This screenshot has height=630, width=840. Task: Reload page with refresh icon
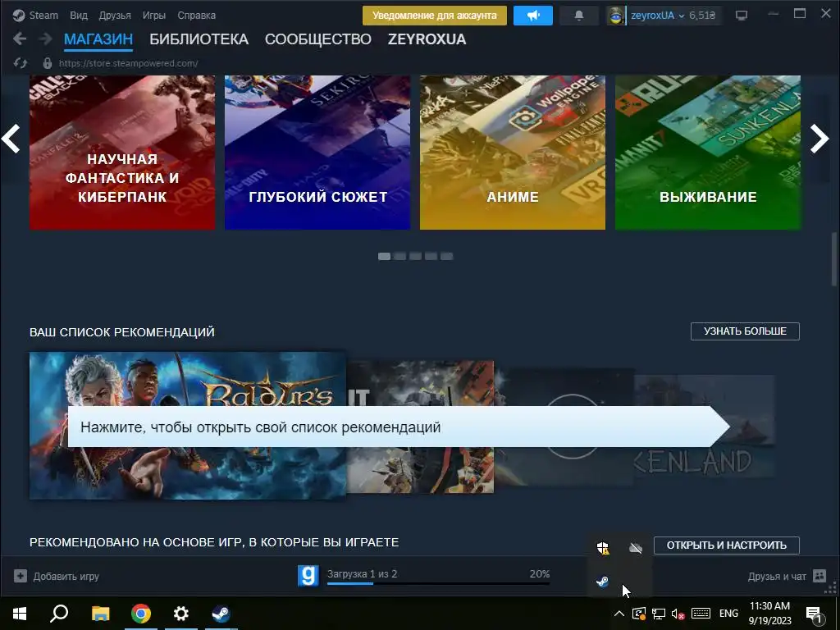[21, 63]
